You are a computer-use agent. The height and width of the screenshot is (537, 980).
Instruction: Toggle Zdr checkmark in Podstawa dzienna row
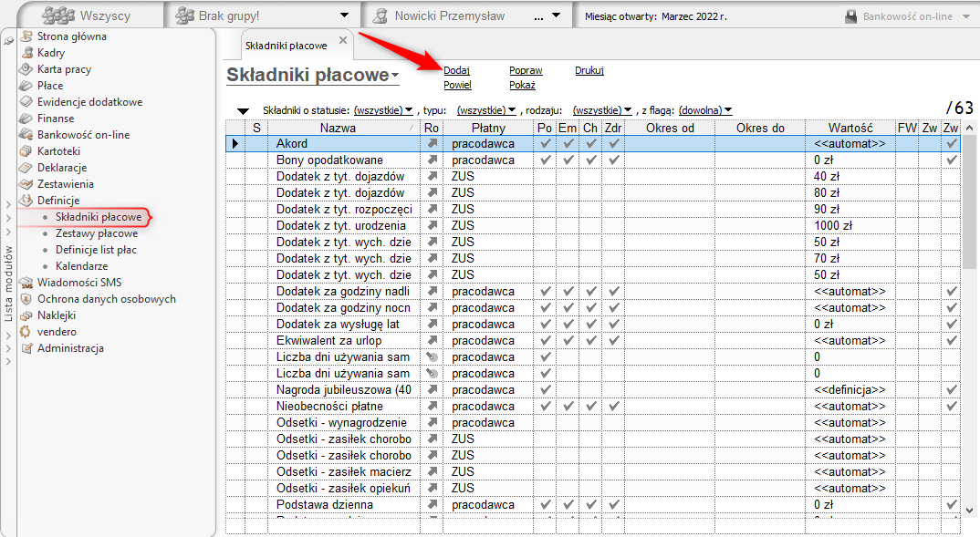coord(614,504)
